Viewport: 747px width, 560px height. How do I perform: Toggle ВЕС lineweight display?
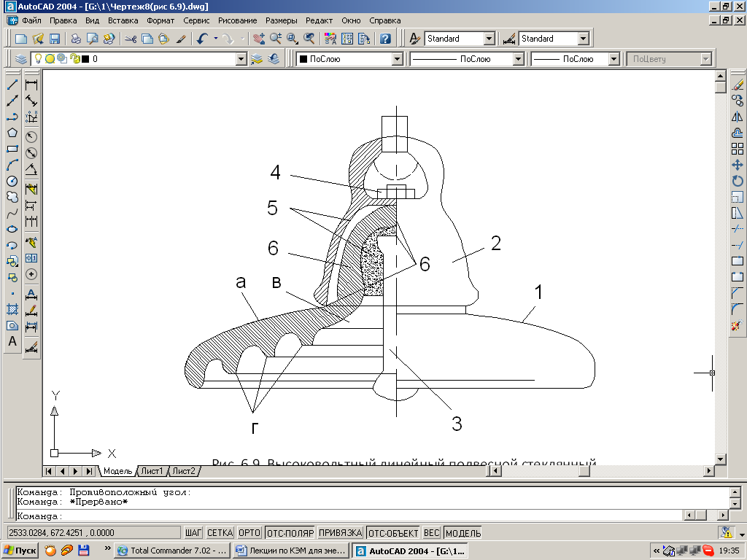pos(432,533)
